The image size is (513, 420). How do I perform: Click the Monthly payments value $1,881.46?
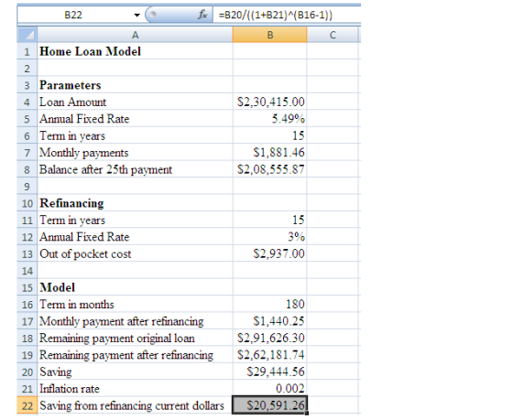point(270,152)
